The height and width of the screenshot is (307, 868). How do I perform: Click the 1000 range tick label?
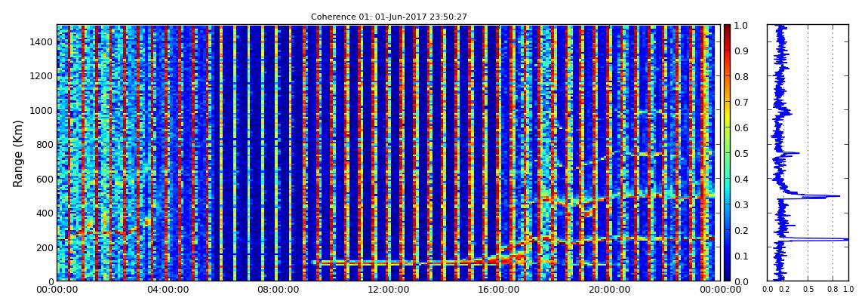[41, 111]
